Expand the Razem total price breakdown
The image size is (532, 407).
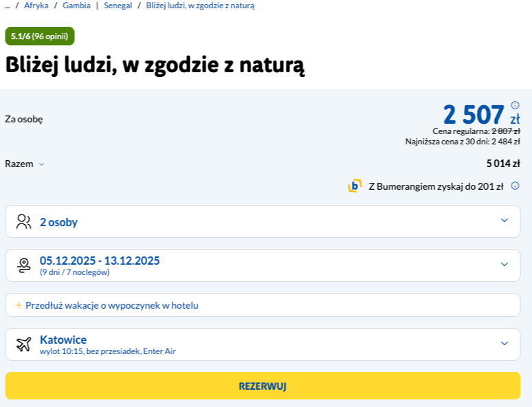[x=41, y=164]
